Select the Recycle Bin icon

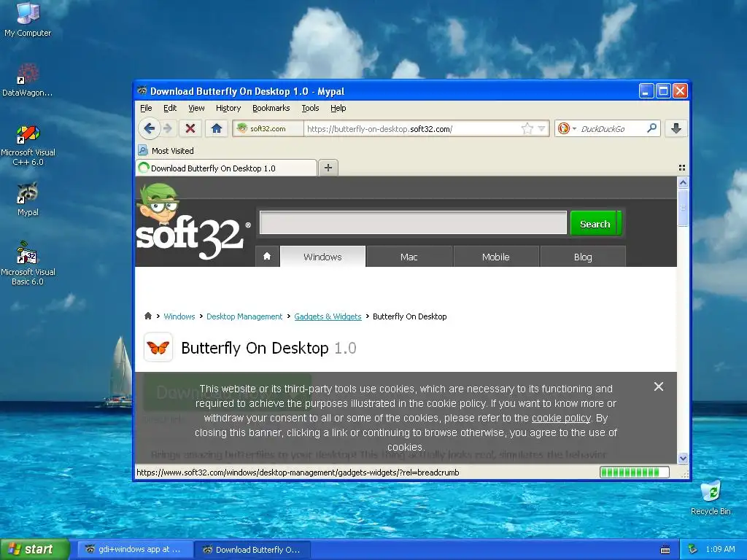[711, 498]
